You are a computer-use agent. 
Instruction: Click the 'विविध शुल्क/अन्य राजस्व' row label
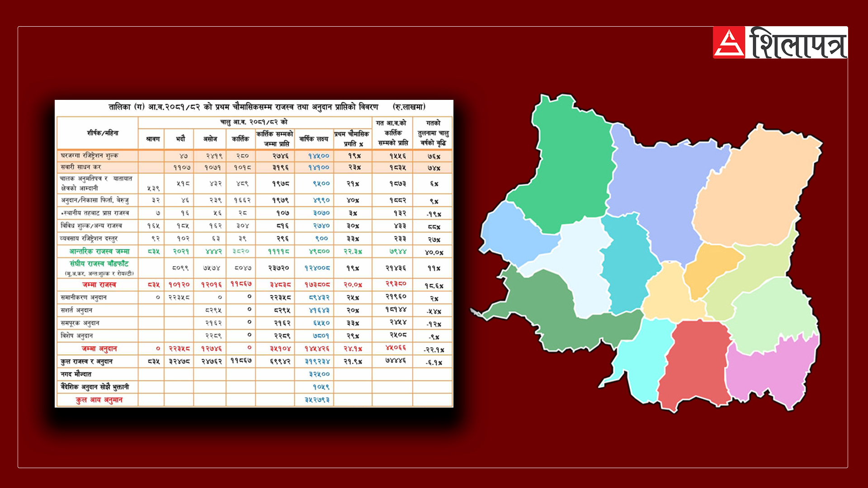(x=91, y=225)
